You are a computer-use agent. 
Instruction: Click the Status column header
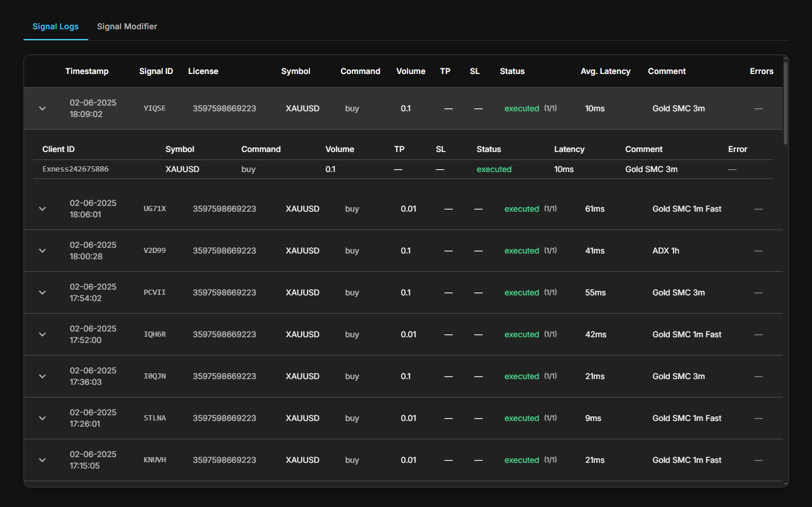512,71
